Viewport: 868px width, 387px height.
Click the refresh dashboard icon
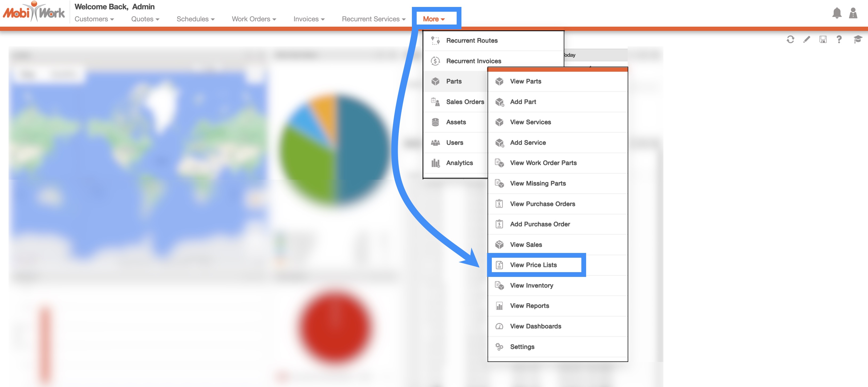790,39
